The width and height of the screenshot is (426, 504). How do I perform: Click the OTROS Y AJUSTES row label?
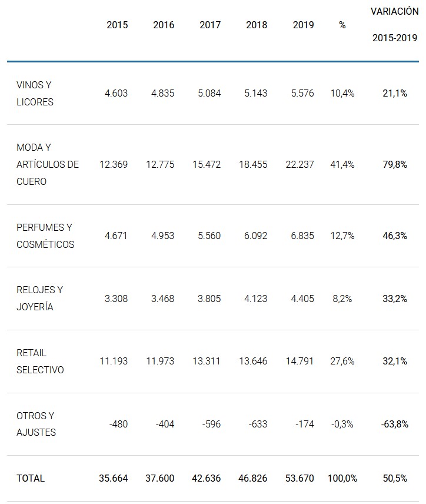[36, 424]
